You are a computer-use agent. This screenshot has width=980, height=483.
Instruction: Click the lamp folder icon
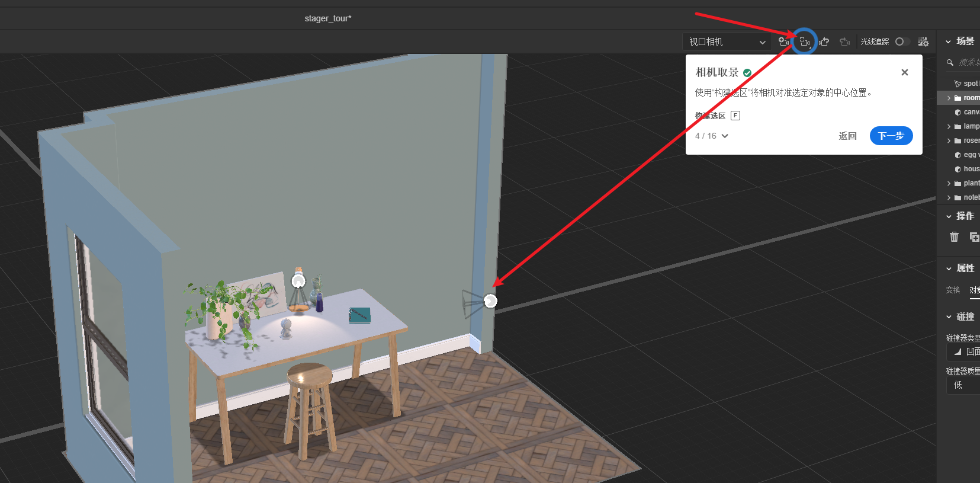point(957,126)
